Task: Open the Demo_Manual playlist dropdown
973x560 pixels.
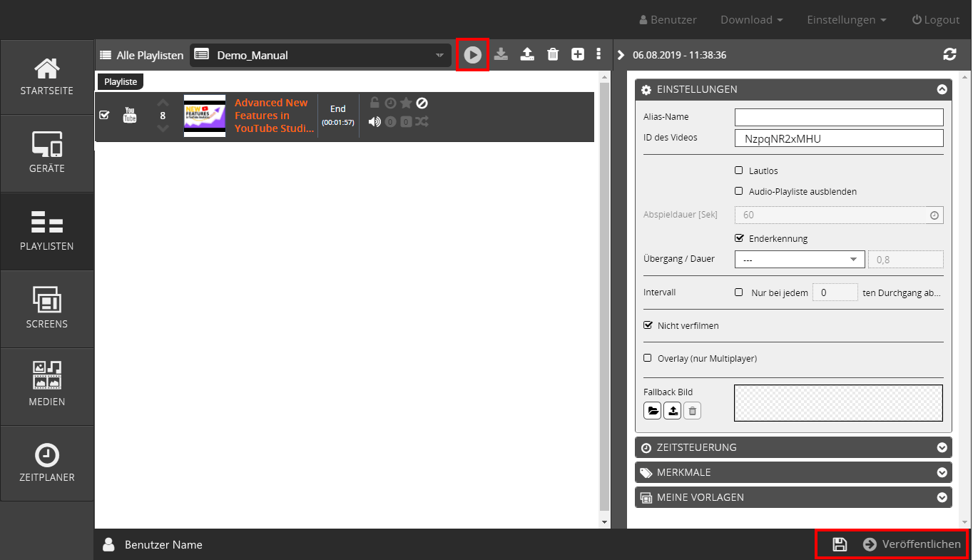Action: point(320,55)
